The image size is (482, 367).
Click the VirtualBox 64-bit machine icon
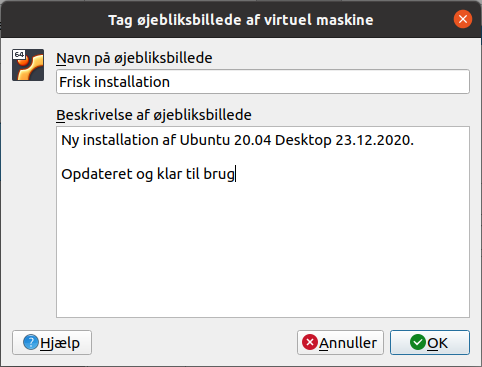pos(28,65)
